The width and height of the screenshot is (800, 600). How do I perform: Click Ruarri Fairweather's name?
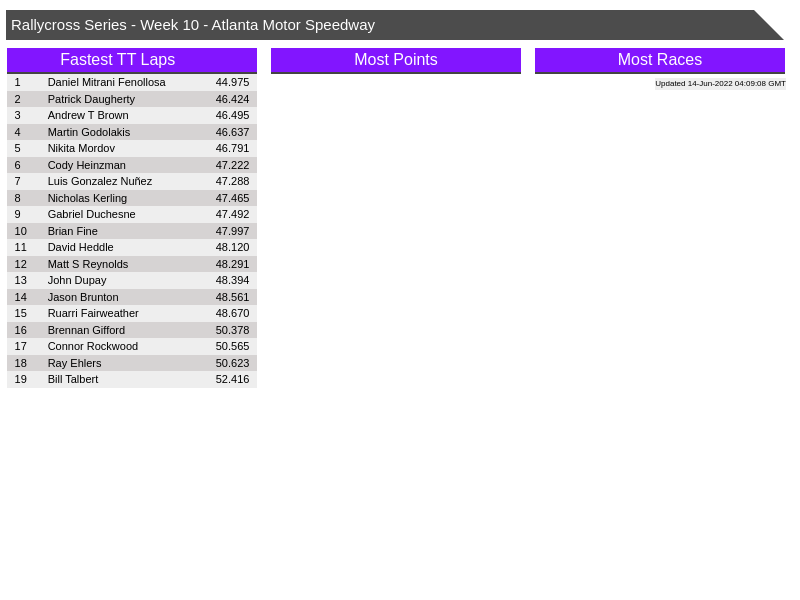click(93, 313)
